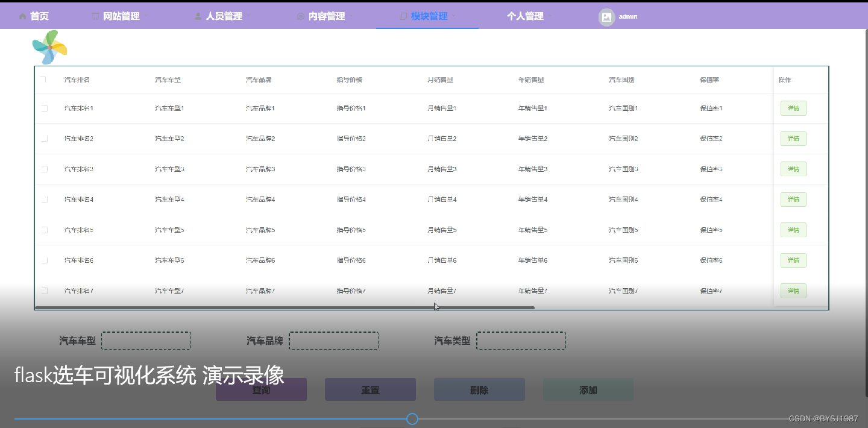Image resolution: width=868 pixels, height=428 pixels.
Task: Check the box for row 汽车排名1
Action: [45, 108]
